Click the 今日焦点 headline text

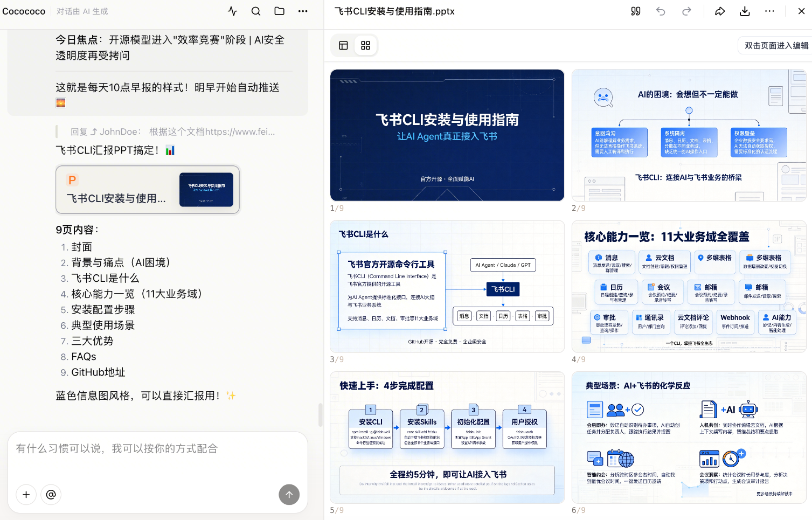point(170,47)
